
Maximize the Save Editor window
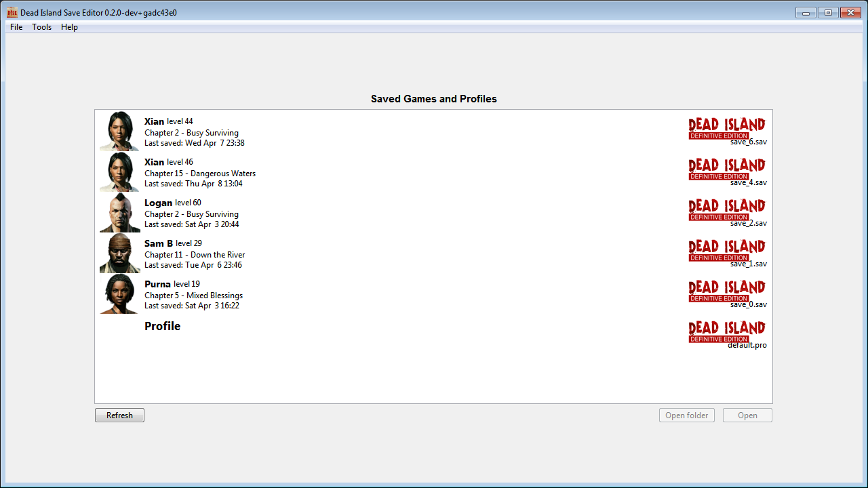827,12
